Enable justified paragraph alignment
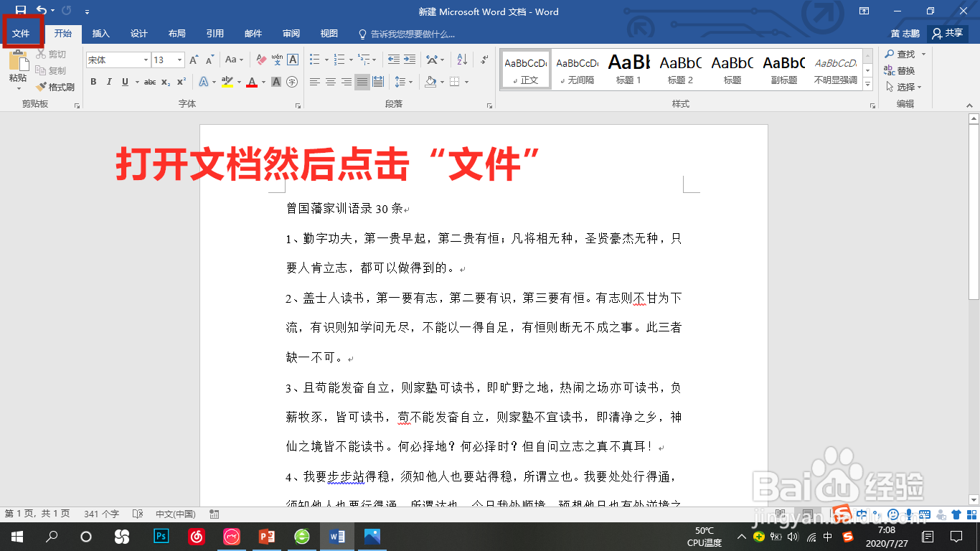Image resolution: width=980 pixels, height=551 pixels. tap(362, 83)
